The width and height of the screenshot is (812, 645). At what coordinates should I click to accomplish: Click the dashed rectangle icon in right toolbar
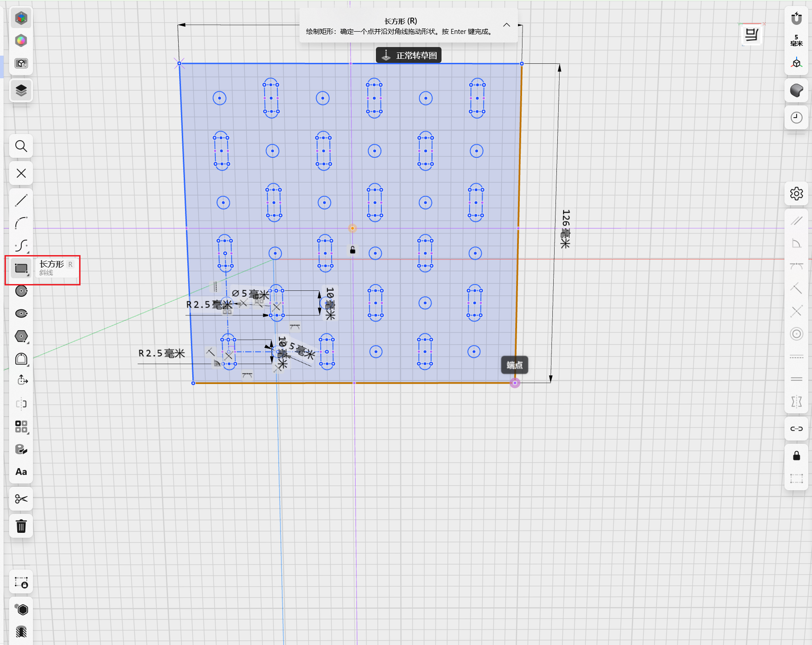coord(797,479)
